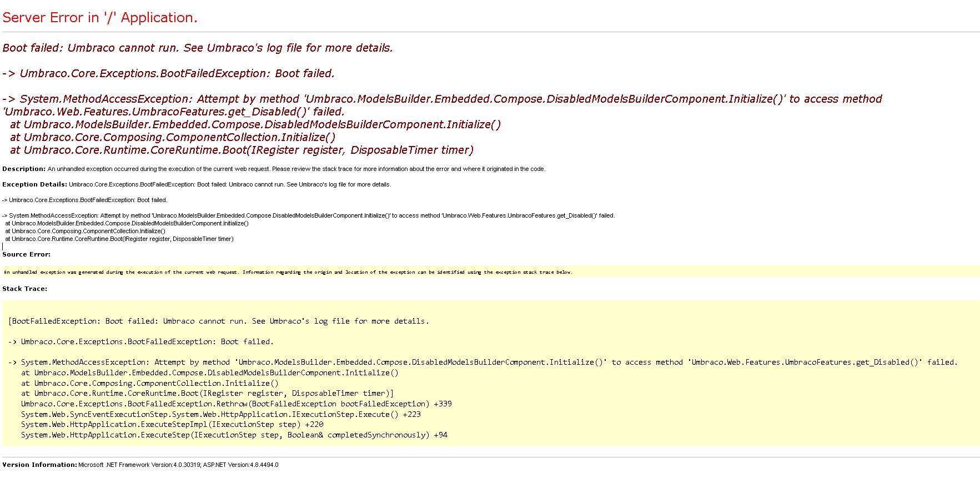Click the "Source Error:" label
This screenshot has width=980, height=483.
point(27,254)
